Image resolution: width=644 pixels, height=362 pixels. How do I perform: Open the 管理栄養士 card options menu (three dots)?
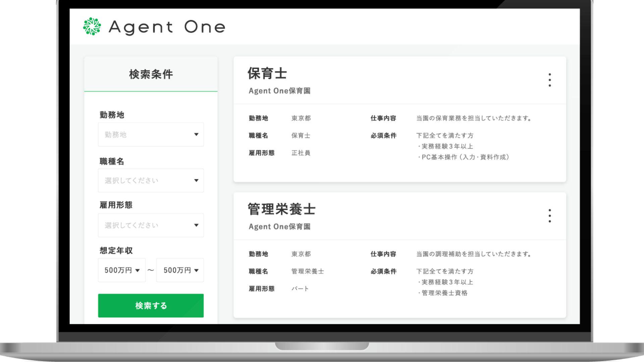tap(550, 216)
